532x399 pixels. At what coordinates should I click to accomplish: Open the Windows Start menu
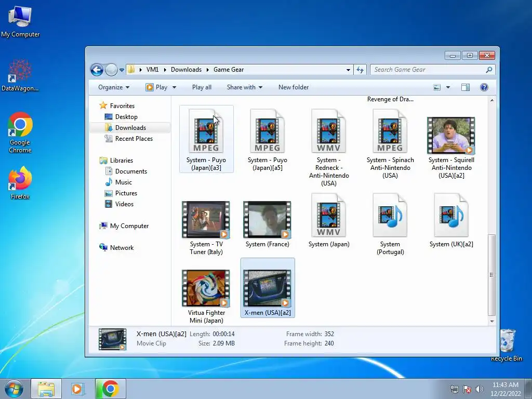point(14,389)
